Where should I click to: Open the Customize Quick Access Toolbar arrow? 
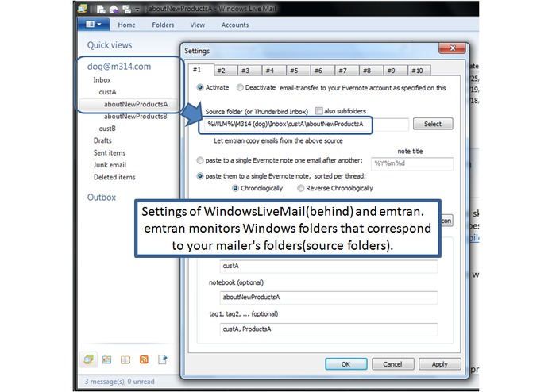(x=137, y=10)
